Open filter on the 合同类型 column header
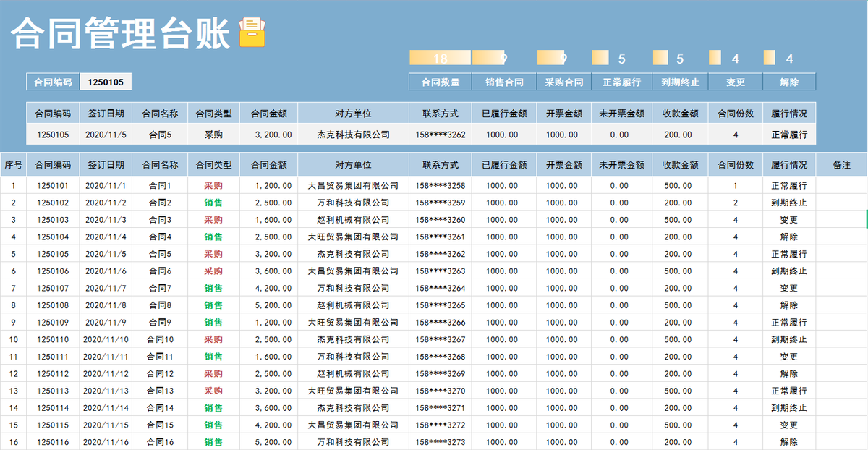The width and height of the screenshot is (868, 450). pos(213,164)
